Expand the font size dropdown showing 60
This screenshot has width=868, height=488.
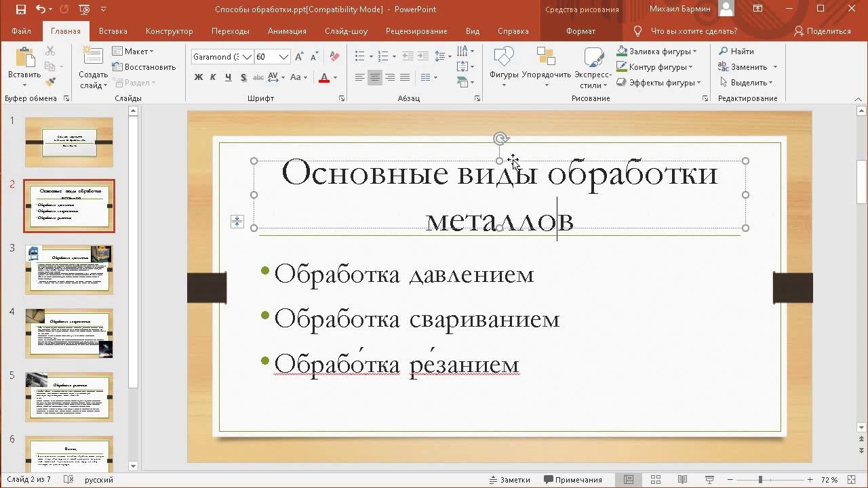(283, 57)
